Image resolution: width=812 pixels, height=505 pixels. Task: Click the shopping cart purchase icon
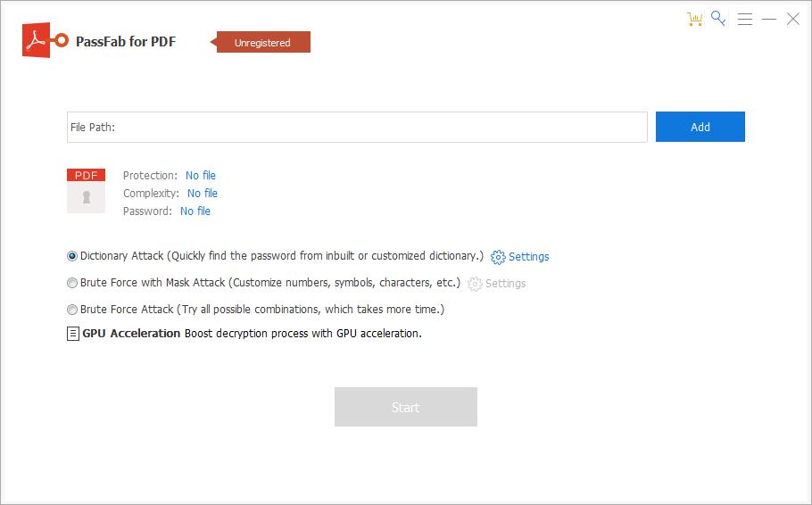point(695,19)
